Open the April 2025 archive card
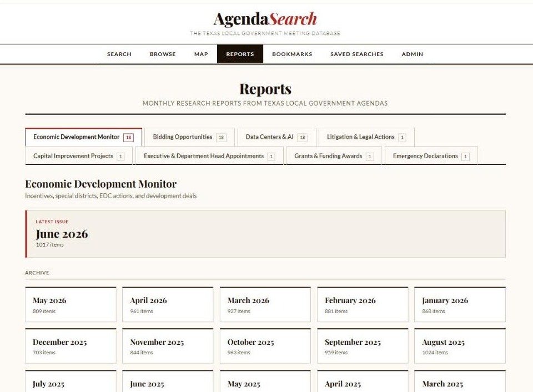The image size is (533, 392). (x=363, y=381)
